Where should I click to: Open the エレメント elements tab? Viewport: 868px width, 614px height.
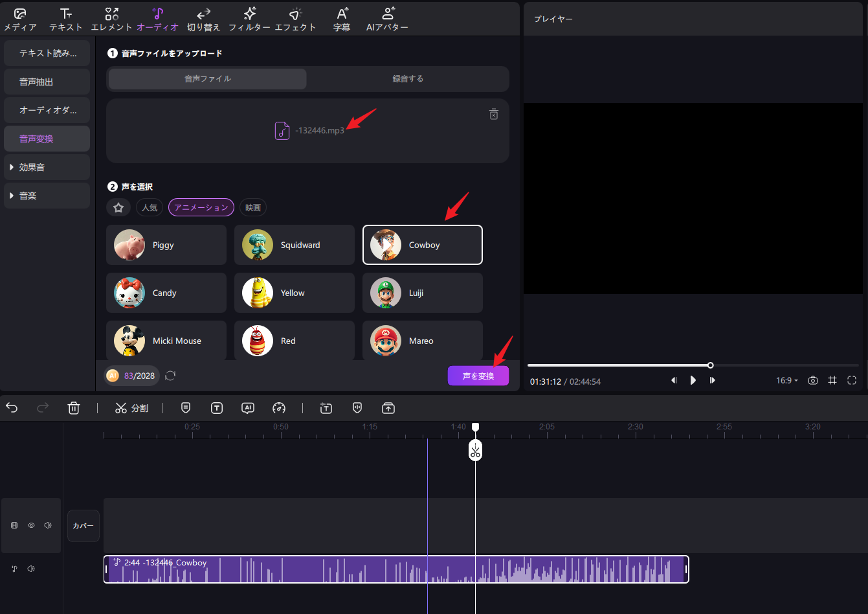pyautogui.click(x=112, y=19)
